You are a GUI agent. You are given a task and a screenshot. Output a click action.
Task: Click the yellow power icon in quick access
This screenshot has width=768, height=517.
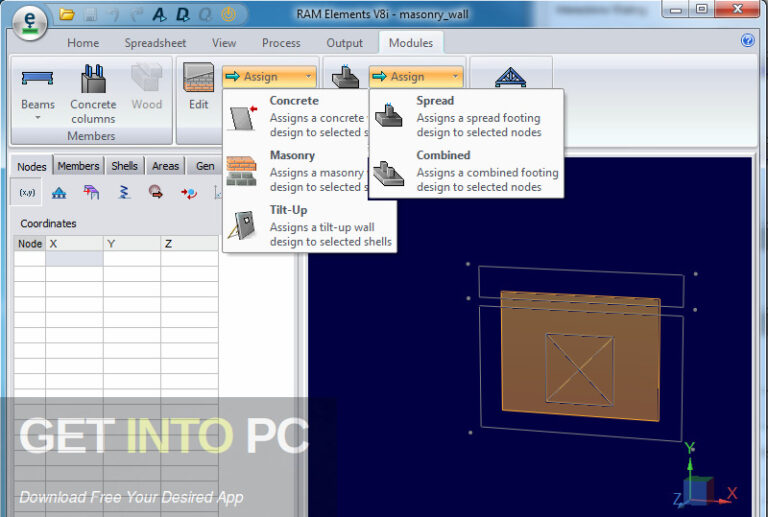(228, 15)
